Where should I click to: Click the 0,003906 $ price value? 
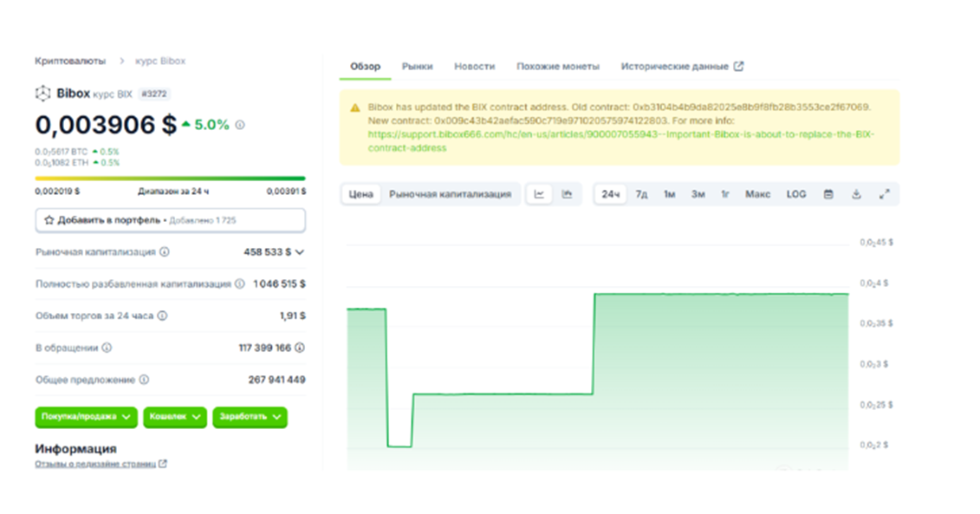106,125
